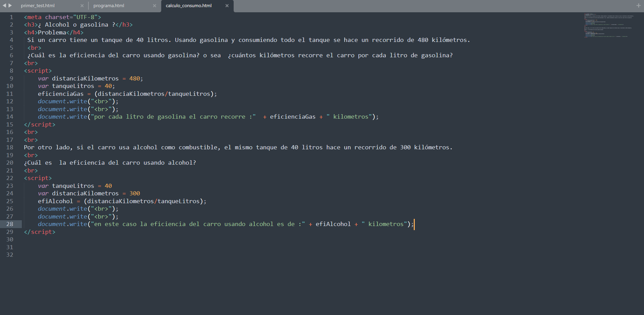Viewport: 644px width, 315px height.
Task: Click 'Por otro lado' text on line 18
Action: coord(48,147)
